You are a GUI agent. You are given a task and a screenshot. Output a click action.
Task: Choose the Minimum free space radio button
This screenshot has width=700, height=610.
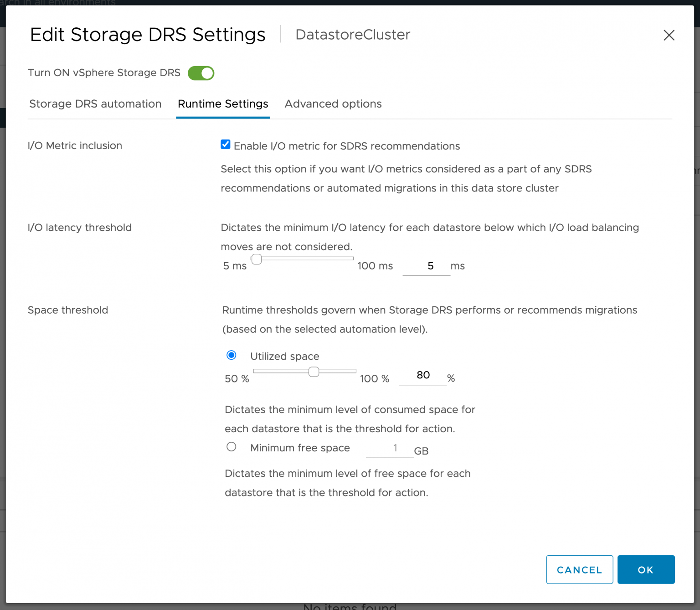click(x=232, y=447)
